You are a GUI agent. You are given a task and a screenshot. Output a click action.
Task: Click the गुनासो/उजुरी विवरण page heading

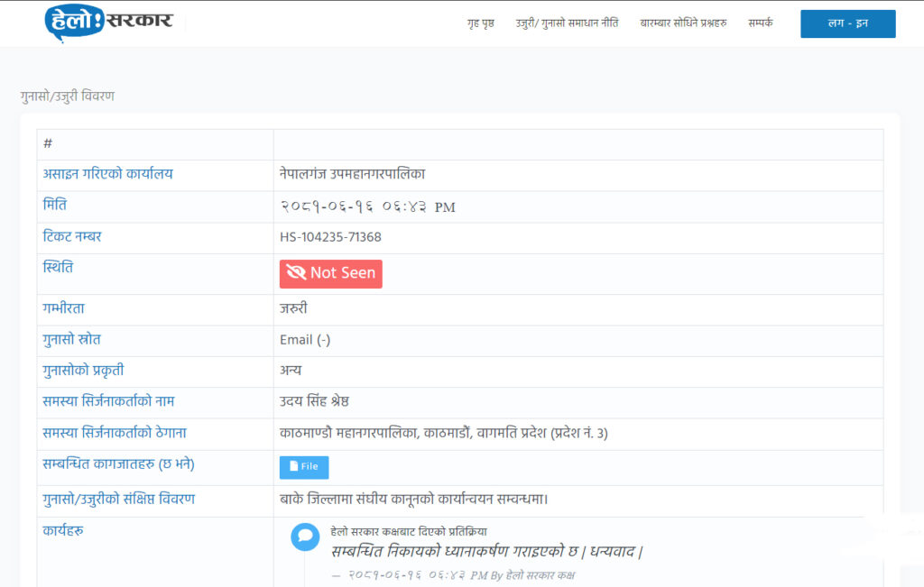(x=68, y=96)
